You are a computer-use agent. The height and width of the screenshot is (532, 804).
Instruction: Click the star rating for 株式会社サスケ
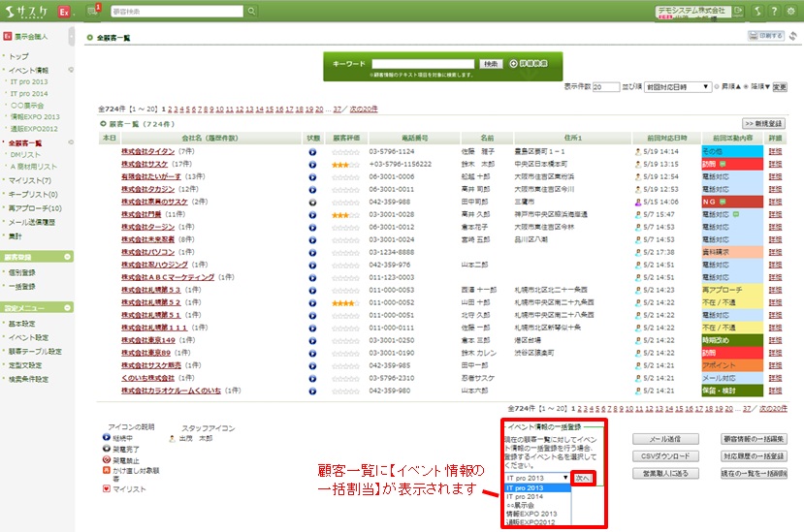pos(339,166)
